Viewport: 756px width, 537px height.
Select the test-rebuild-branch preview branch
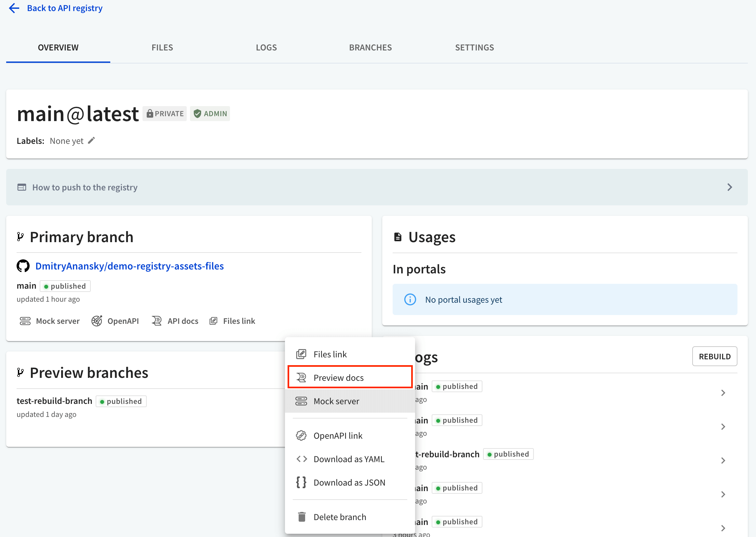click(55, 401)
